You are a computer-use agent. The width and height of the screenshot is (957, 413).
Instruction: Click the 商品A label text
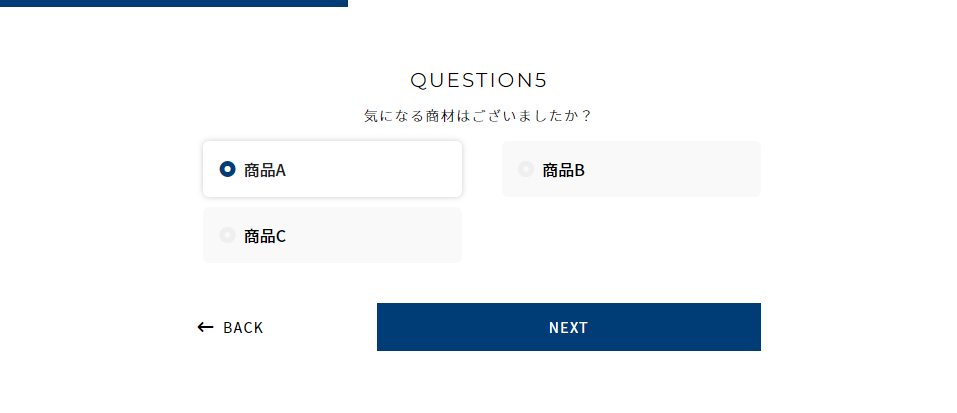pos(265,170)
